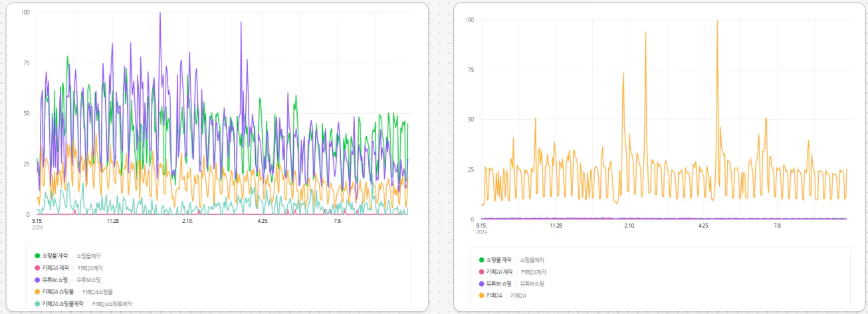This screenshot has width=868, height=314.
Task: Select 카페24 legend label in right chart
Action: pyautogui.click(x=493, y=295)
